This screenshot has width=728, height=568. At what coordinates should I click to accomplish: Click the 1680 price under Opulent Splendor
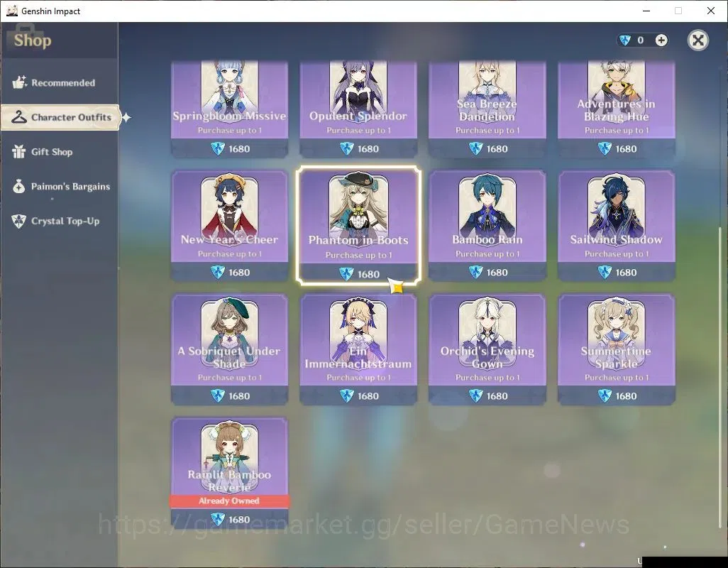tap(368, 149)
